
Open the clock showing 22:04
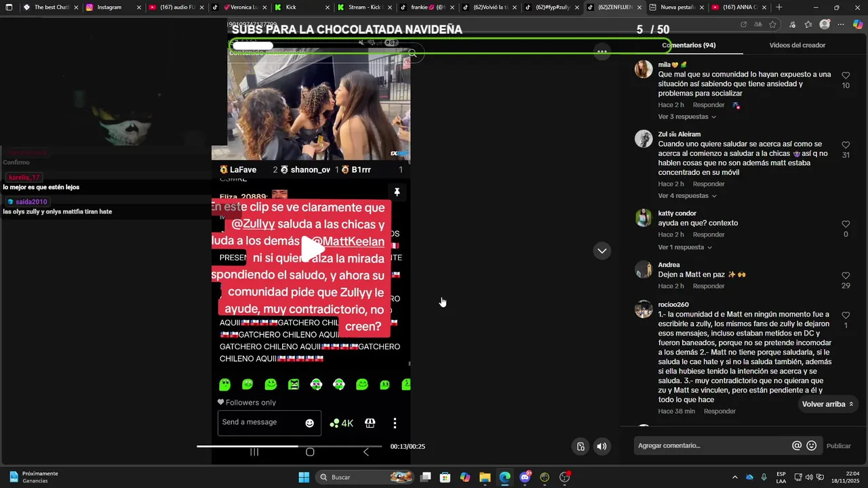(845, 477)
